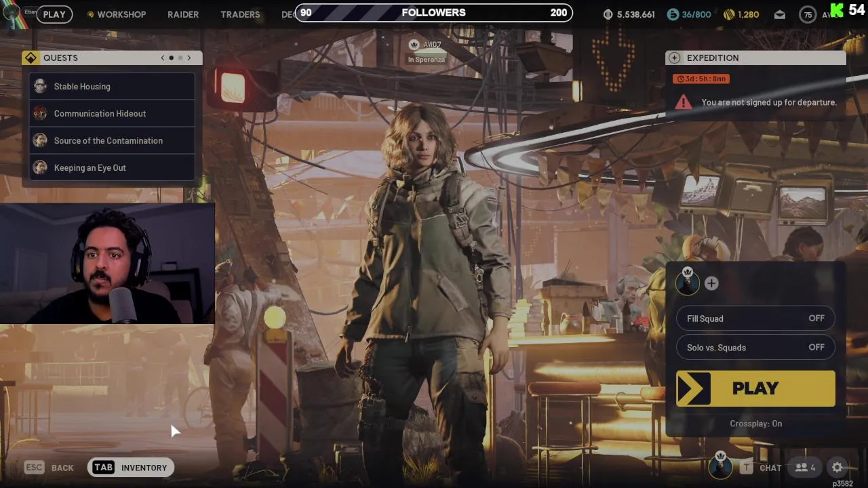Viewport: 868px width, 488px height.
Task: Click the blue token 36/800 icon
Action: 673,14
